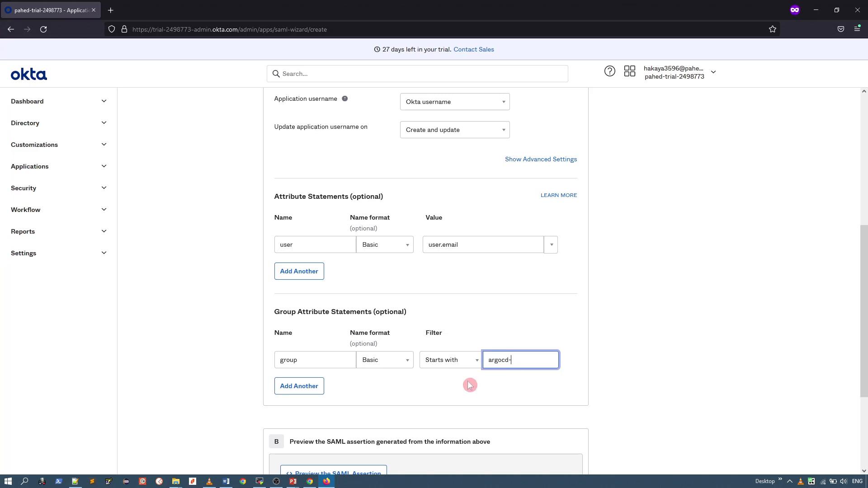Close the pahed-trial browser tab
The width and height of the screenshot is (868, 488).
coord(94,10)
